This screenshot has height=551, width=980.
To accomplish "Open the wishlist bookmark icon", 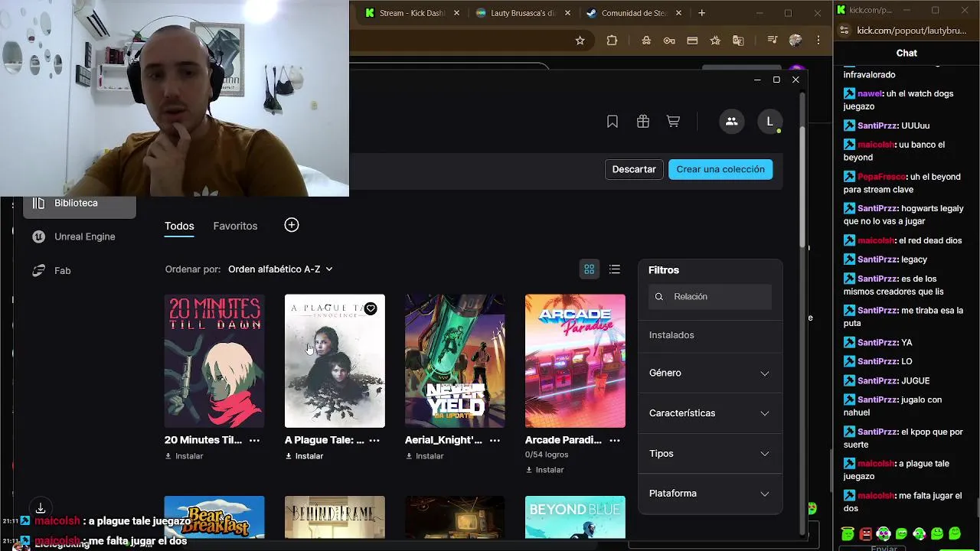I will tap(612, 122).
